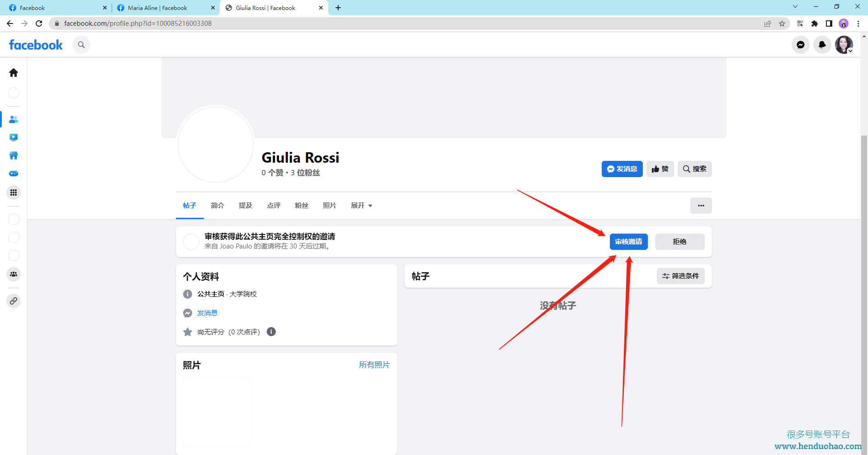Open the browser extensions puzzle icon

pyautogui.click(x=815, y=23)
